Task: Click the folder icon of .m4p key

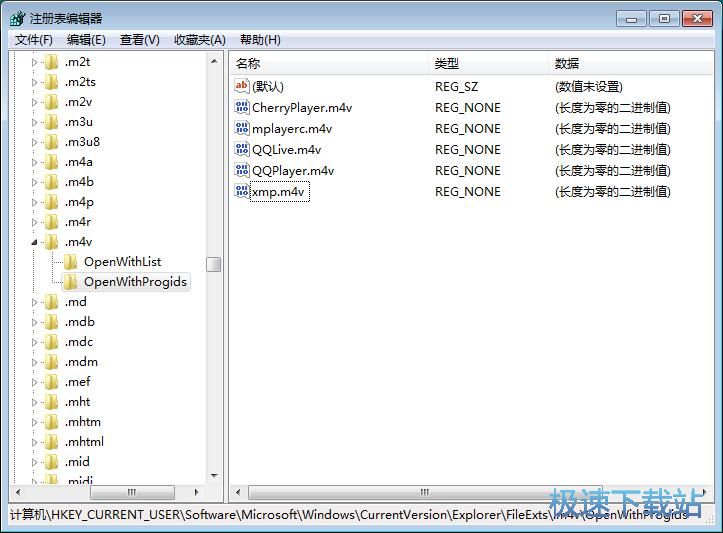Action: coord(52,202)
